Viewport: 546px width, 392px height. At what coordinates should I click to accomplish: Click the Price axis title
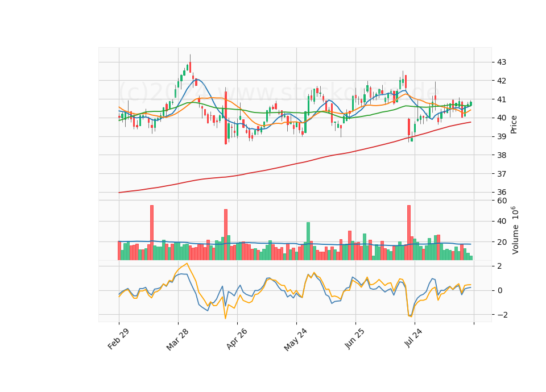coord(514,124)
